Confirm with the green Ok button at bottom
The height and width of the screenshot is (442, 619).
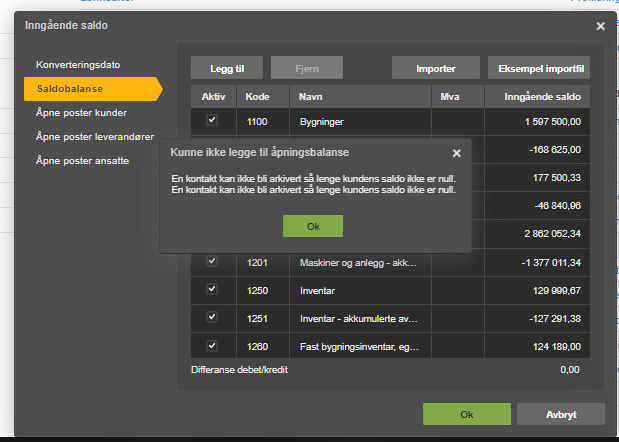(x=466, y=414)
